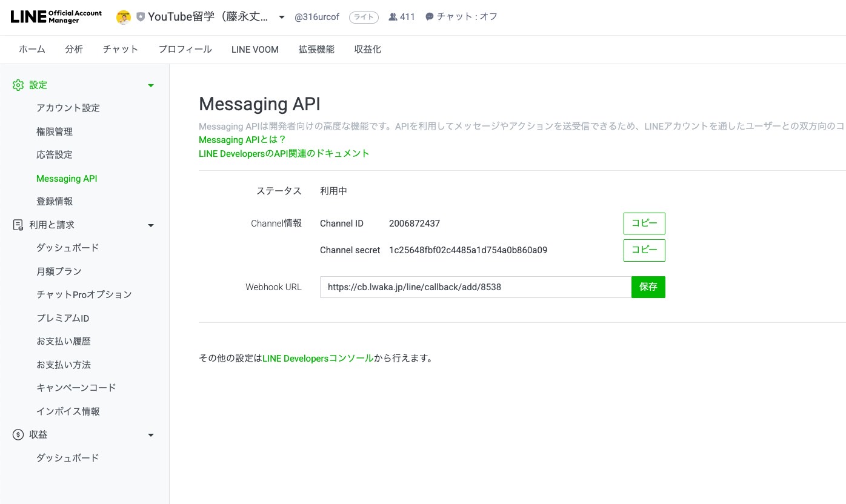Click the YouTube留学 account name
Viewport: 846px width, 504px height.
tap(208, 17)
